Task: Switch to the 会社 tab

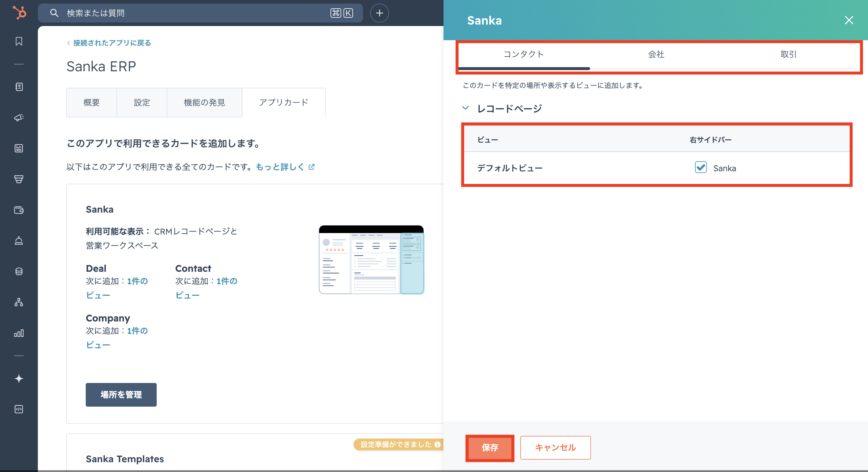Action: click(656, 54)
